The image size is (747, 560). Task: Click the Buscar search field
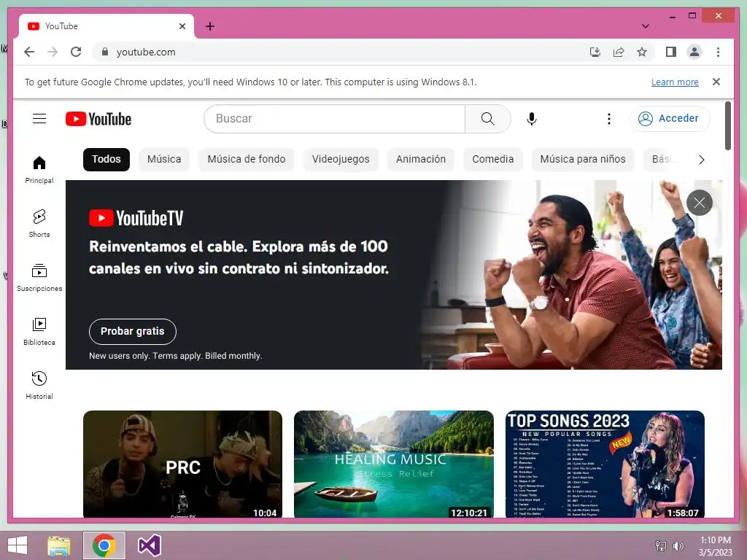(334, 119)
